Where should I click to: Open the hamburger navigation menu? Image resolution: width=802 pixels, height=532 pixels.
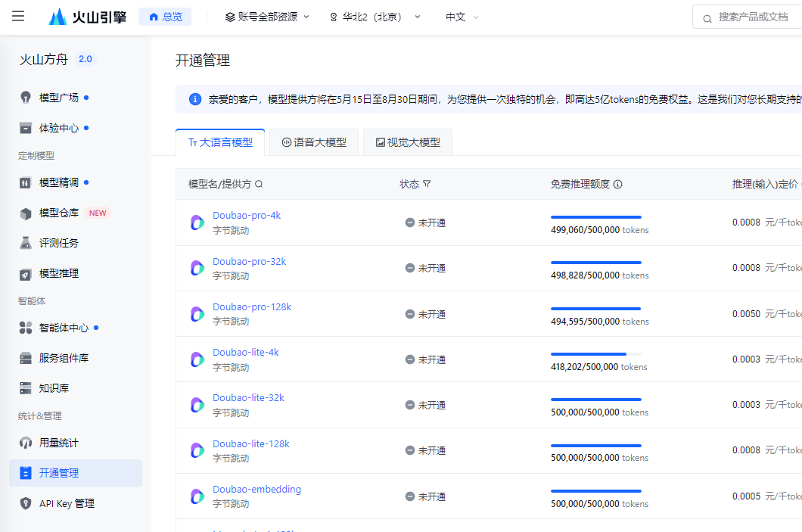18,17
